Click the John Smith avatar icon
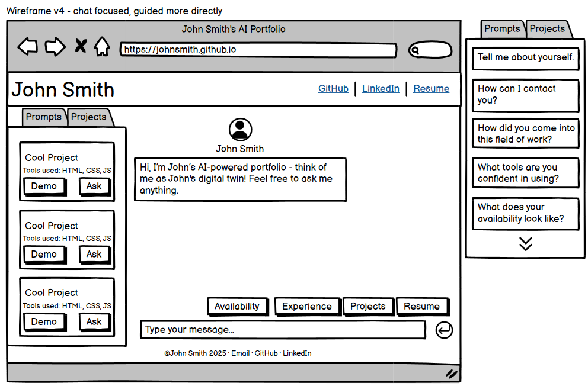The width and height of the screenshot is (588, 386). [x=240, y=129]
